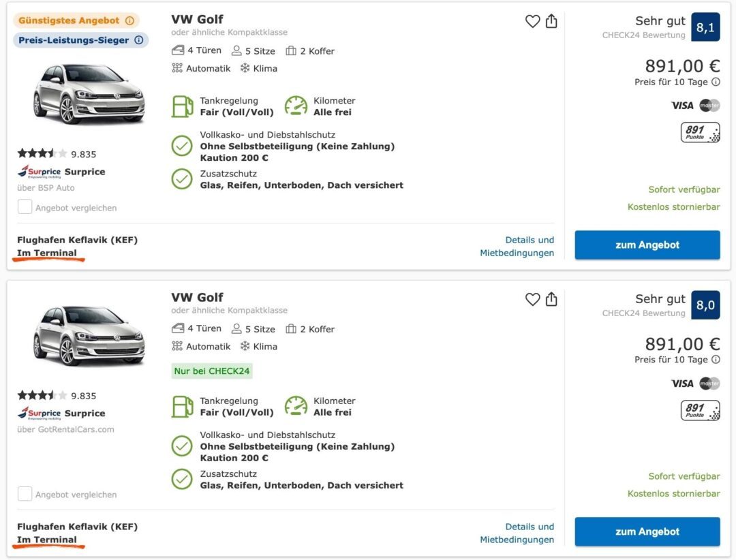
Task: Click info icon by second offer's price period
Action: pyautogui.click(x=716, y=360)
